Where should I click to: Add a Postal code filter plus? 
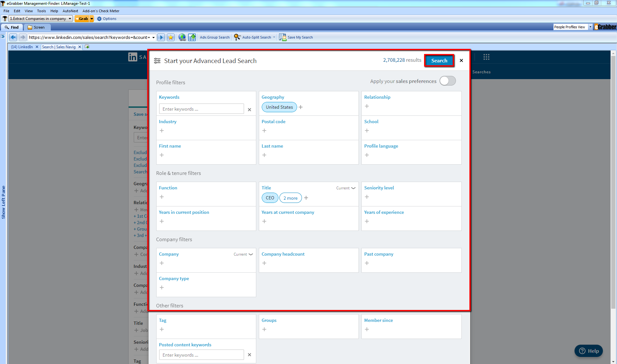click(x=264, y=131)
